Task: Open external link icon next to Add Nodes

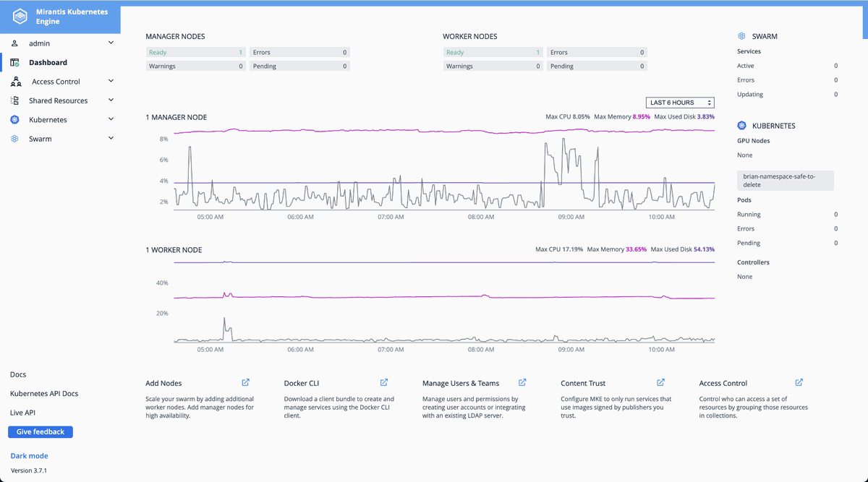Action: coord(246,383)
